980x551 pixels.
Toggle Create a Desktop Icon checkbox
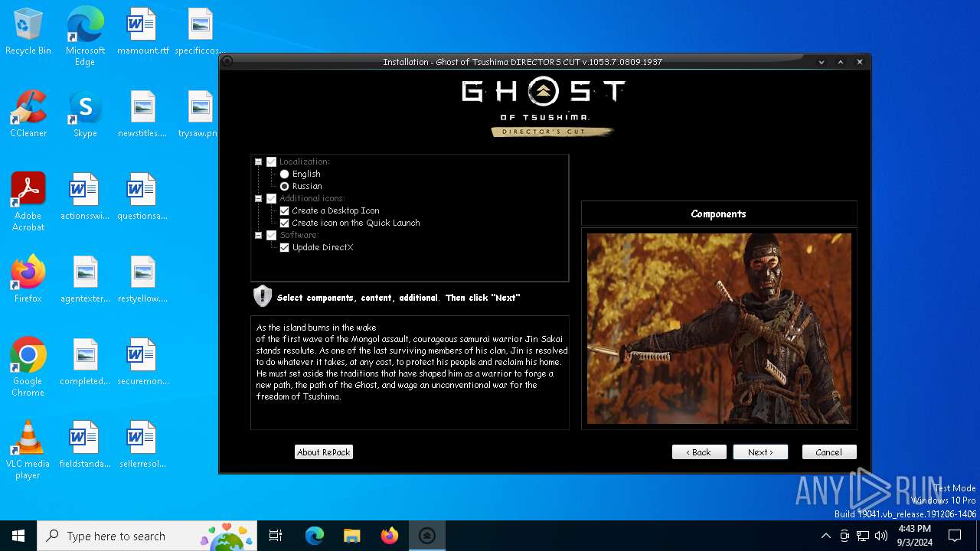click(284, 210)
